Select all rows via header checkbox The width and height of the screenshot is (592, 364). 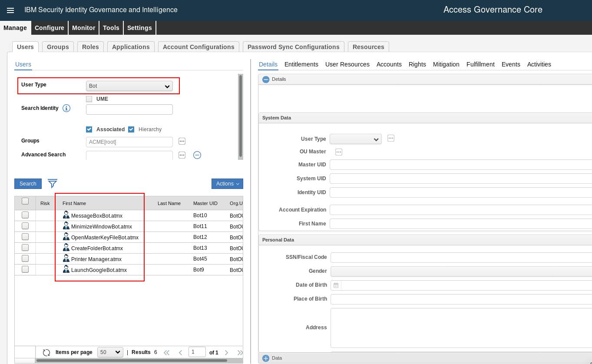25,201
